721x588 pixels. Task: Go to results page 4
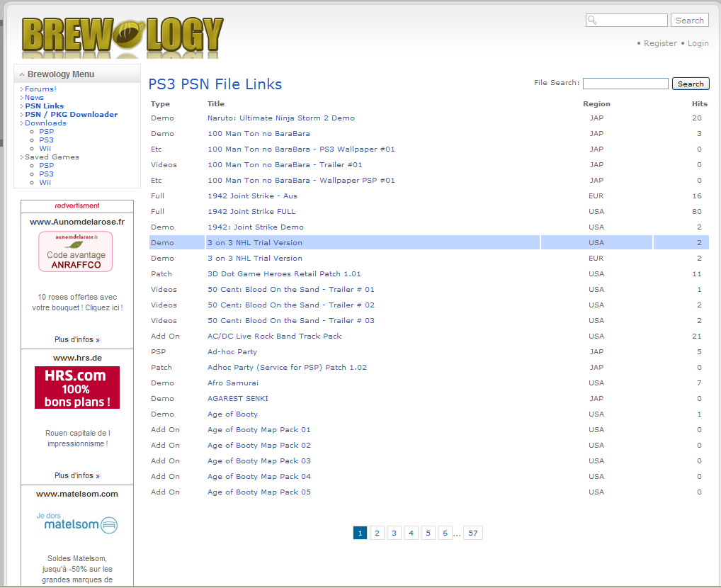click(x=411, y=533)
